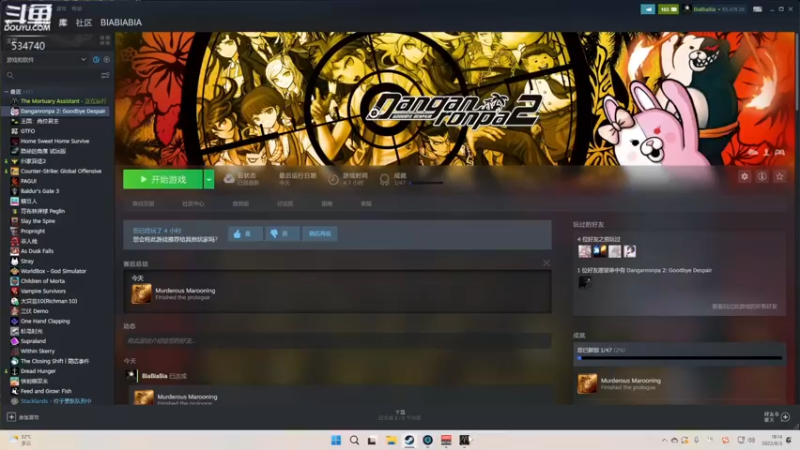This screenshot has height=450, width=800.
Task: Open the 讨论区 discussions link
Action: [x=285, y=204]
